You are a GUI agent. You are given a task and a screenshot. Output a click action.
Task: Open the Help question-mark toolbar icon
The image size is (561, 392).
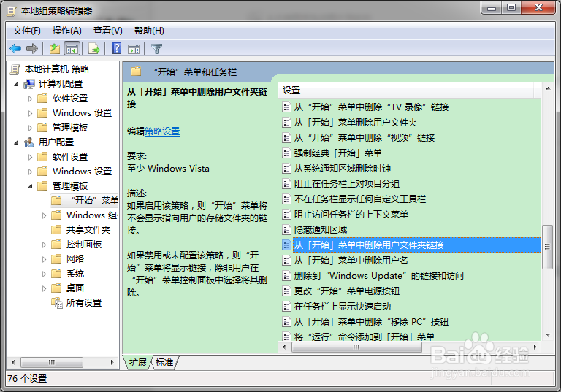pyautogui.click(x=117, y=48)
